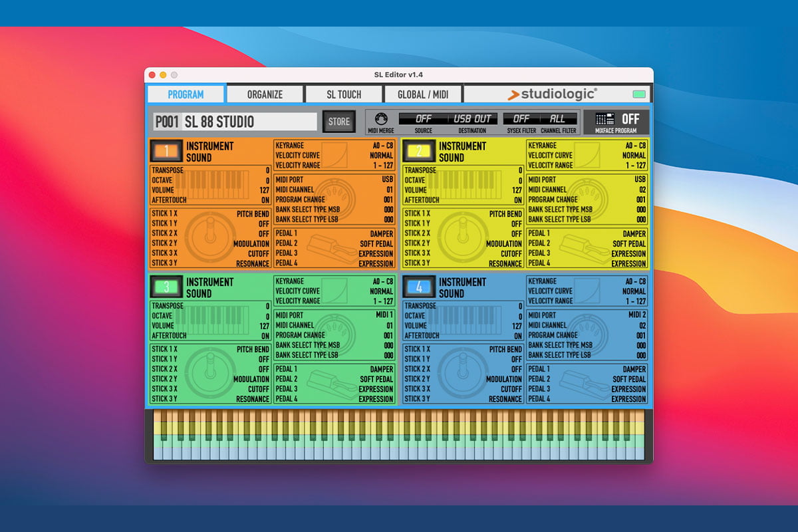Open zone 1 MIDI Port USB value

coord(388,180)
